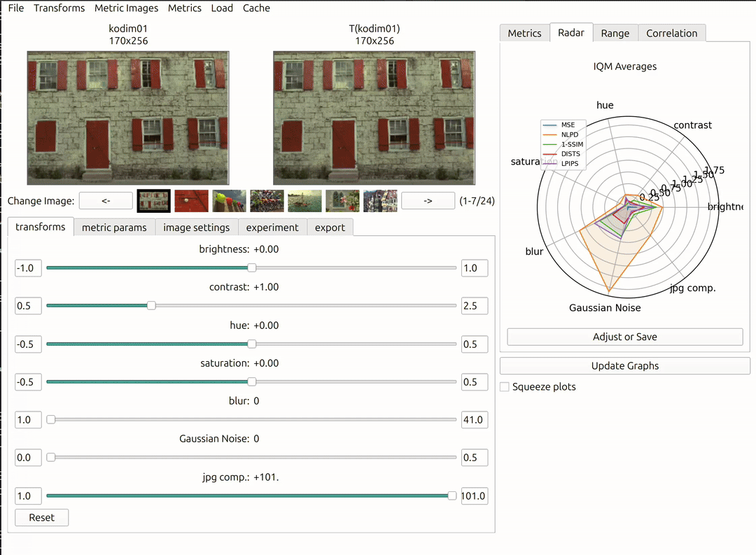
Task: Edit hue minimum value field
Action: click(x=28, y=344)
